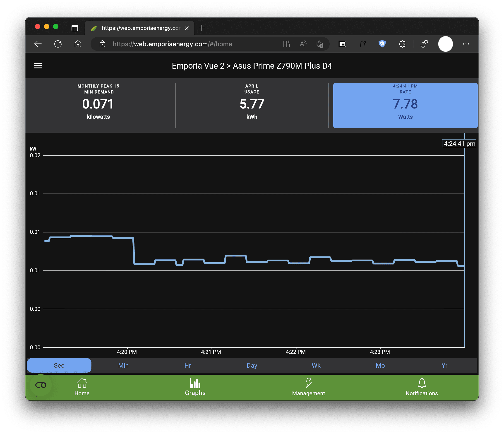The image size is (504, 434).
Task: Open Management in bottom navigation
Action: [x=308, y=387]
